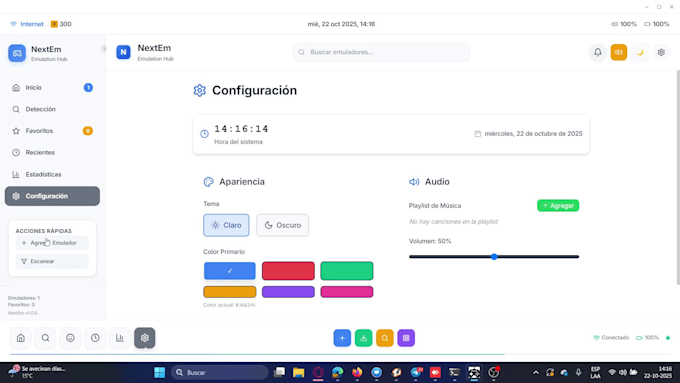Click the clock icon in bottom dock
Image resolution: width=680 pixels, height=383 pixels.
tap(95, 338)
